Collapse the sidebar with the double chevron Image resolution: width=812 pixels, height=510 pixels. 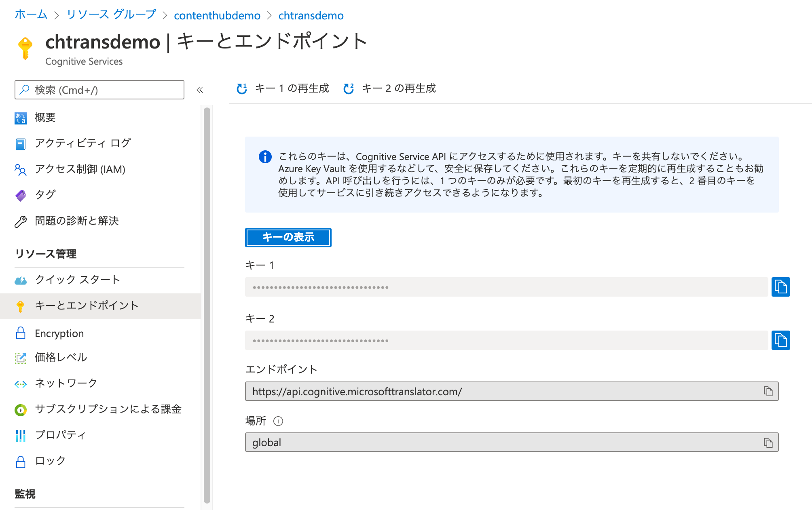pos(200,90)
